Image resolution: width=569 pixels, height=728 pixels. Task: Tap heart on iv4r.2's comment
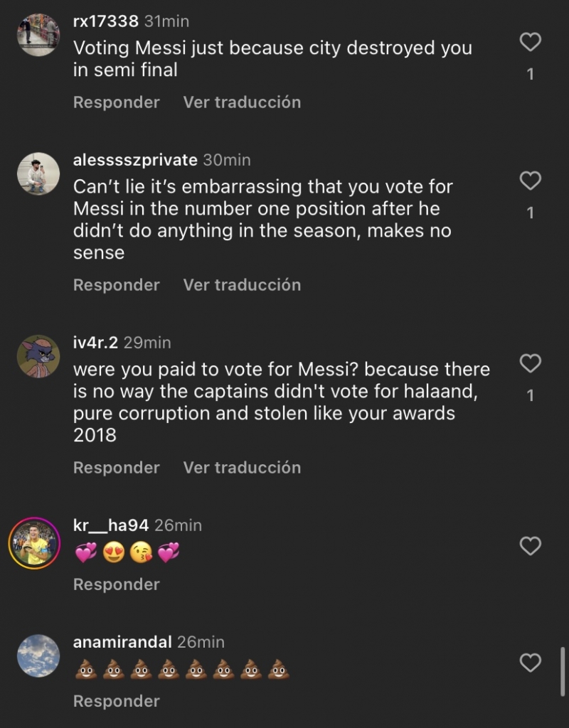[530, 364]
